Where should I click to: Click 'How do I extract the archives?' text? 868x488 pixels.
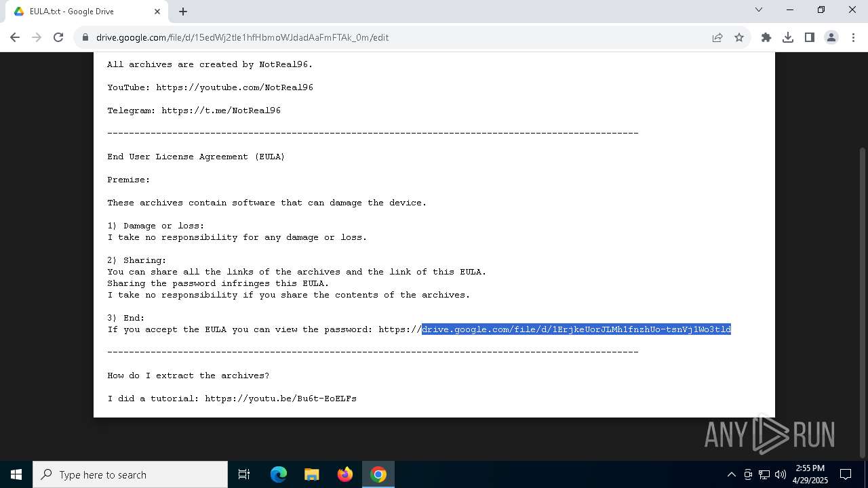pyautogui.click(x=189, y=375)
